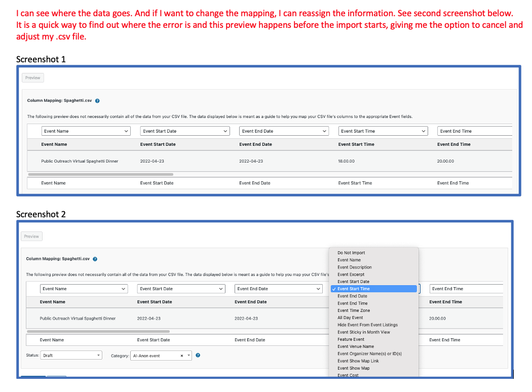Remove Al-Anon event category with the x icon
The image size is (532, 392).
coord(182,356)
